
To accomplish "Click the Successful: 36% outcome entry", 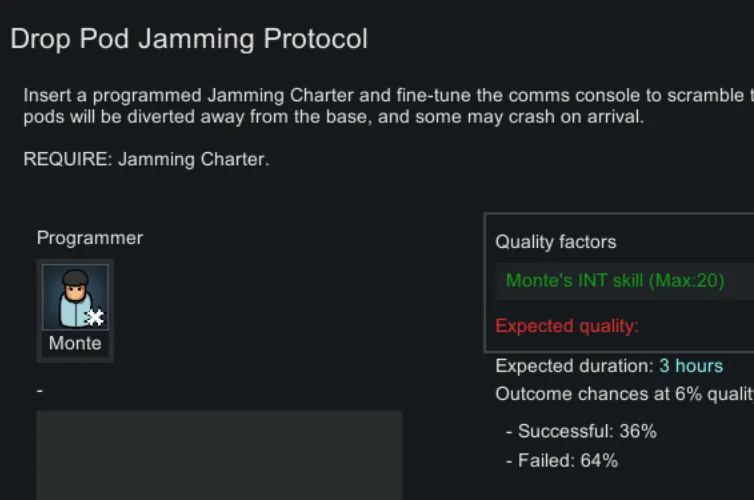I will click(581, 432).
